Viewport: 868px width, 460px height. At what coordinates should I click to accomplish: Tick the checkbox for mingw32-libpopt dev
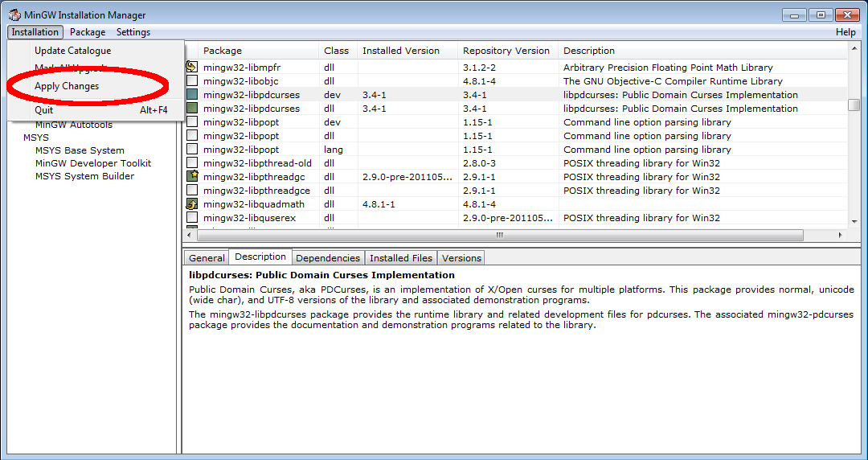click(192, 122)
